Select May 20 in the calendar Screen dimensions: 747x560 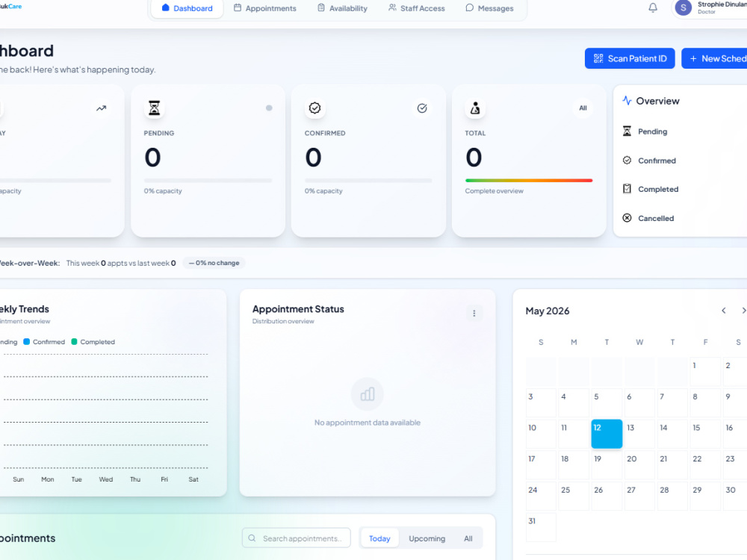coord(639,464)
